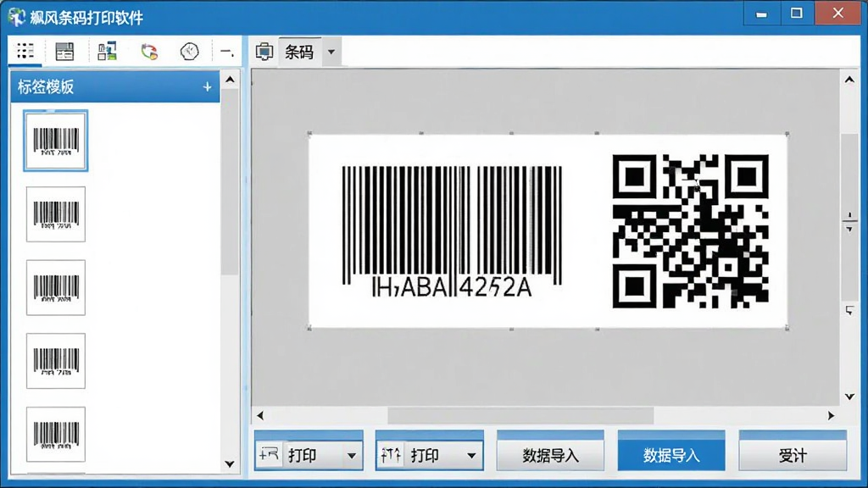Image resolution: width=868 pixels, height=488 pixels.
Task: Click the application logo in title bar
Action: click(x=17, y=17)
